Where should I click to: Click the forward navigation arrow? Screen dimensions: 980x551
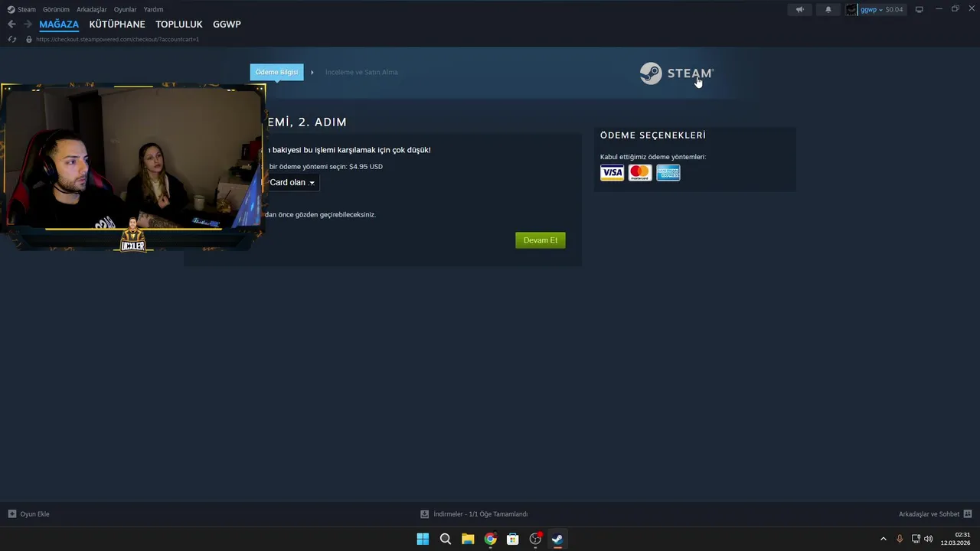point(28,24)
